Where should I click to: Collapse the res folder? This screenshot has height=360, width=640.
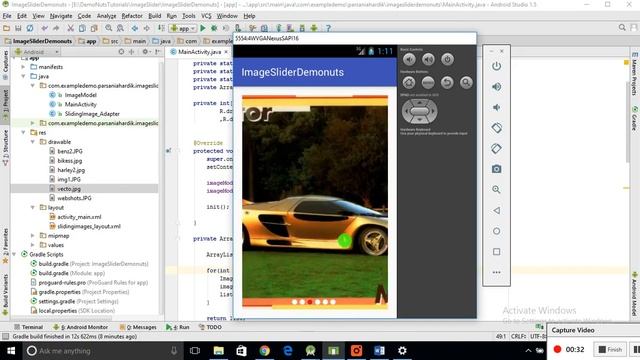click(23, 133)
